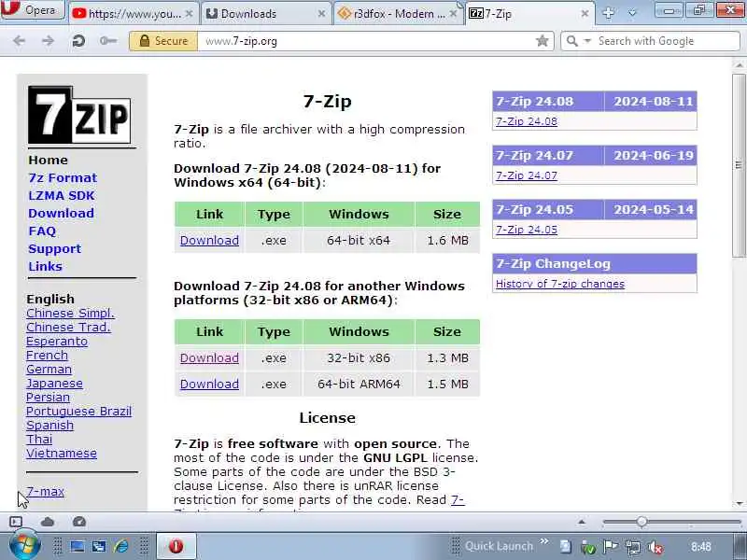Open the FAQ page

tap(42, 231)
